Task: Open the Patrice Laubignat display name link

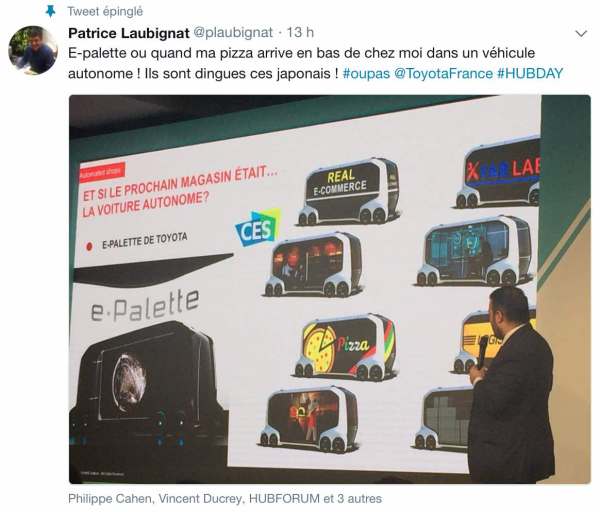Action: pyautogui.click(x=129, y=33)
